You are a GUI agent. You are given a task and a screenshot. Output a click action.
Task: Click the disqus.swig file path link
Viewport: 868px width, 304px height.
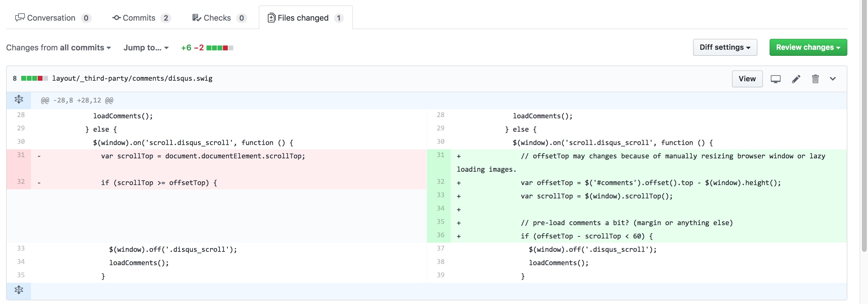[132, 79]
